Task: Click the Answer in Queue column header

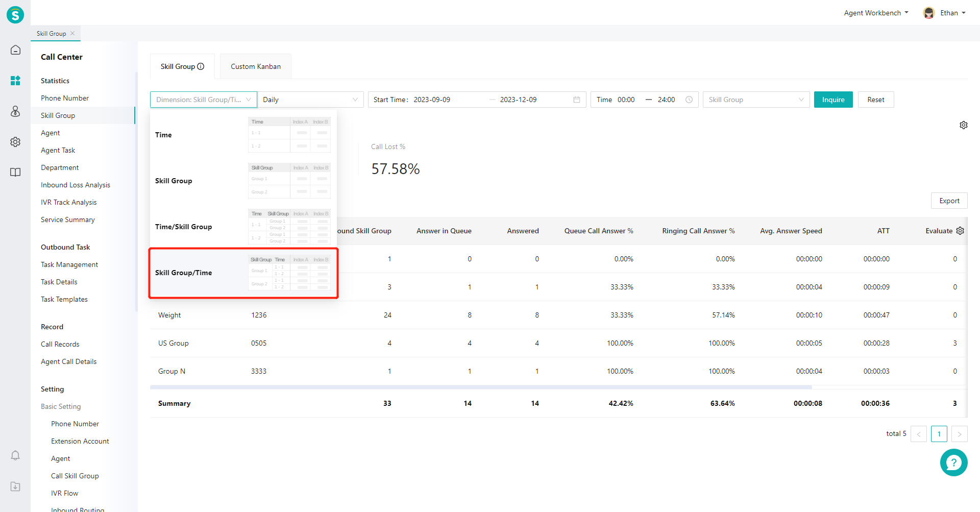Action: pyautogui.click(x=444, y=231)
